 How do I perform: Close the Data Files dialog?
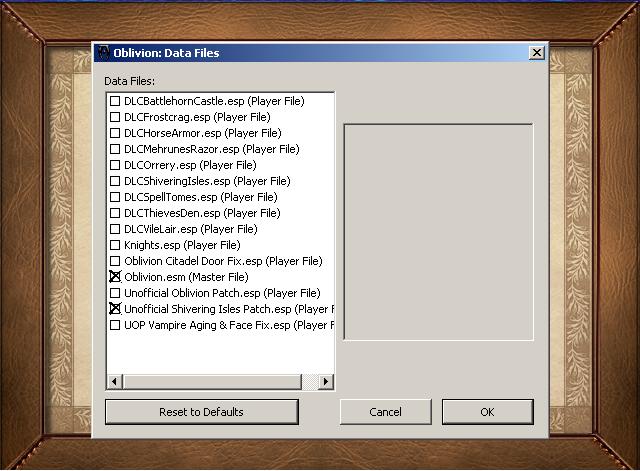(x=537, y=53)
